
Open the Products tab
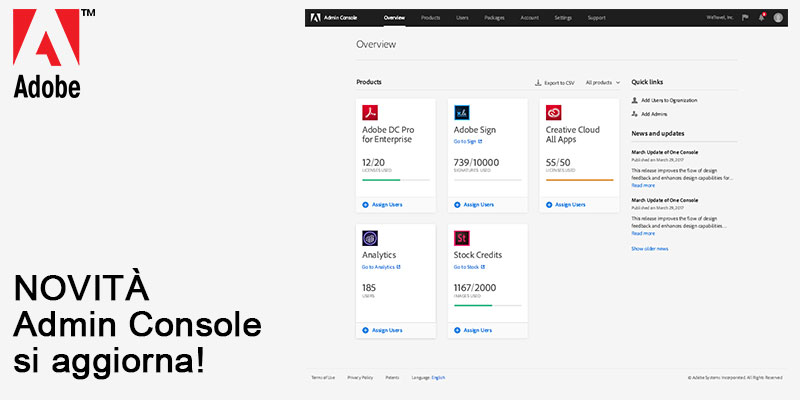click(431, 17)
